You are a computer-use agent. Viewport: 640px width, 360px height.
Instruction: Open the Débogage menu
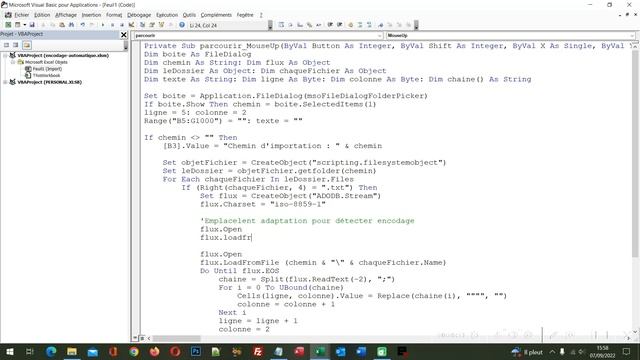(139, 15)
